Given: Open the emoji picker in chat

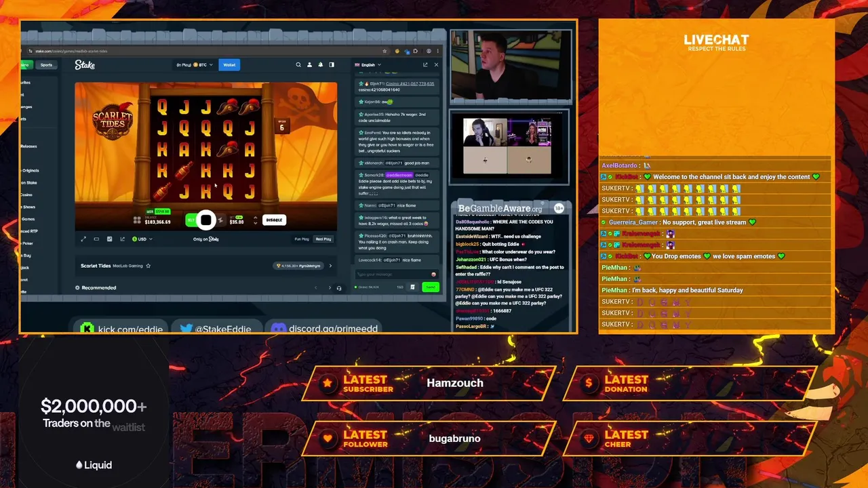Looking at the screenshot, I should pos(433,274).
